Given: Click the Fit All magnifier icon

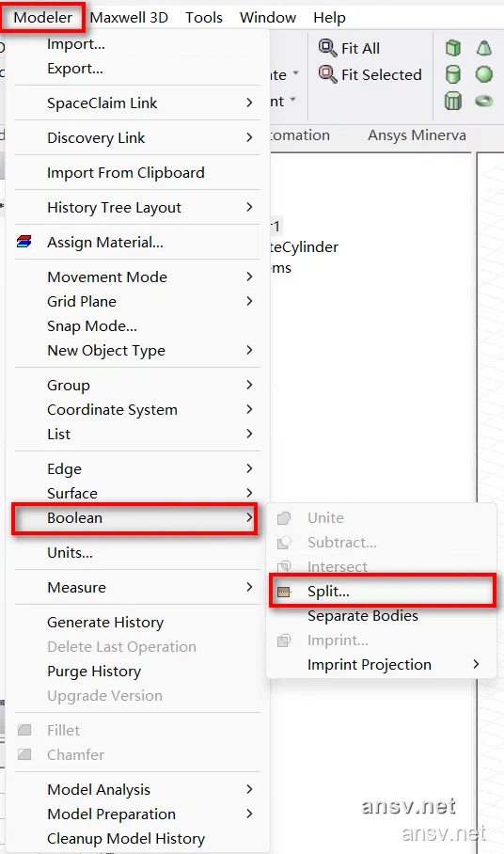Looking at the screenshot, I should tap(327, 48).
